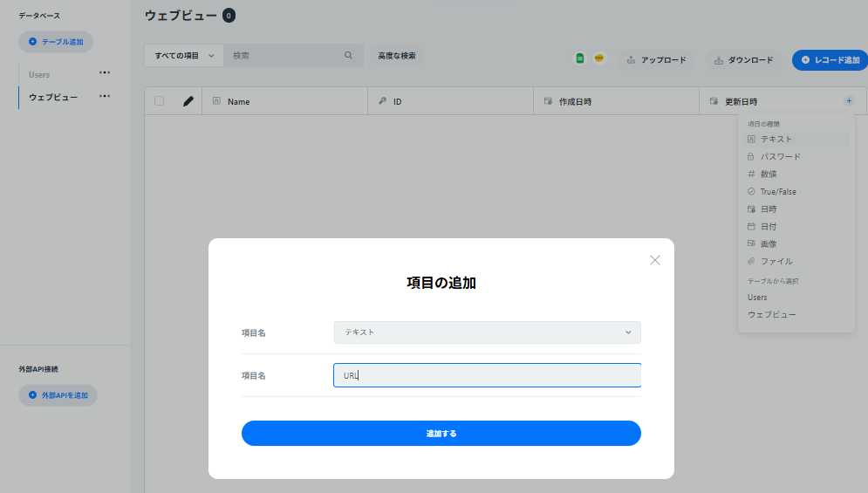Open the テキスト field type dropdown
Viewport: 868px width, 493px height.
tap(487, 332)
